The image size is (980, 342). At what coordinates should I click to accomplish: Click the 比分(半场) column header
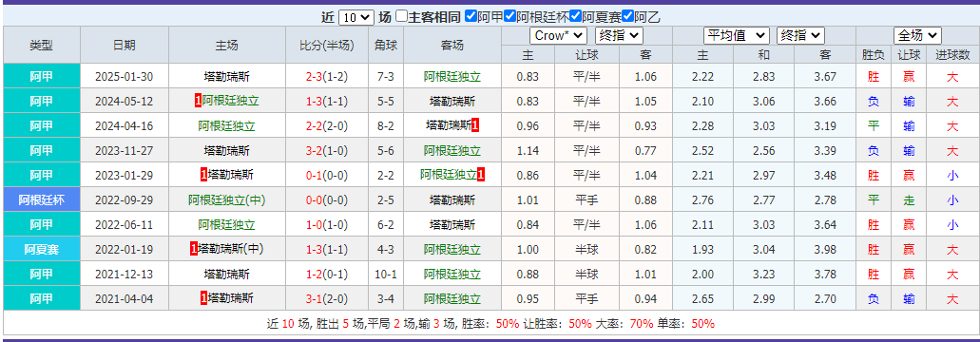(x=327, y=45)
